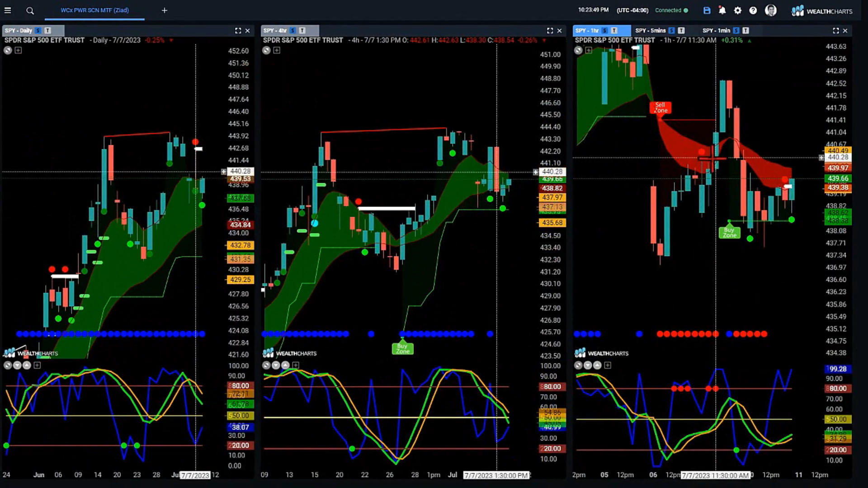Switch to the SPY - 5mins tab
This screenshot has height=488, width=868.
650,31
